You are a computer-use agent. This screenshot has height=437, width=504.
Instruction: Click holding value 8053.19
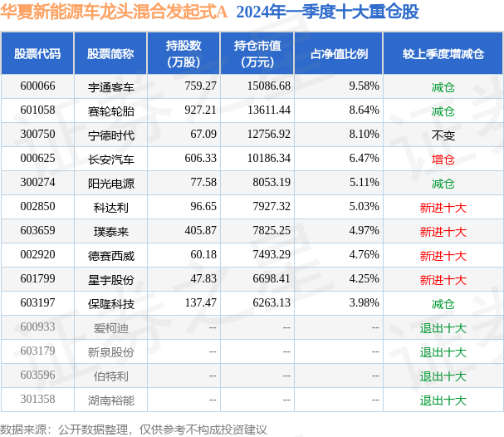tap(272, 183)
